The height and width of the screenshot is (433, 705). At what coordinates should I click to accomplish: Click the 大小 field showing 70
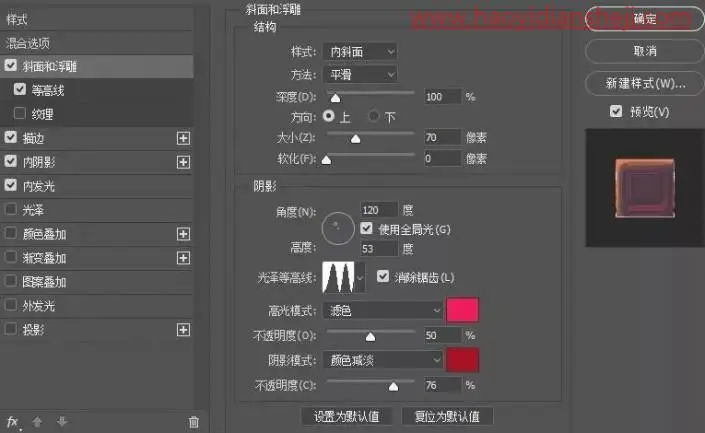pyautogui.click(x=443, y=137)
